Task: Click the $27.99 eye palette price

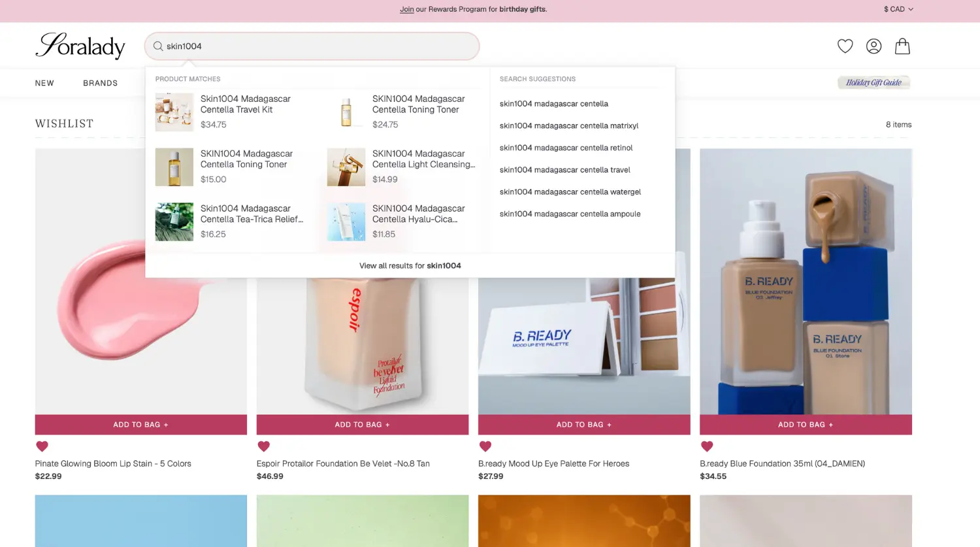Action: coord(491,476)
